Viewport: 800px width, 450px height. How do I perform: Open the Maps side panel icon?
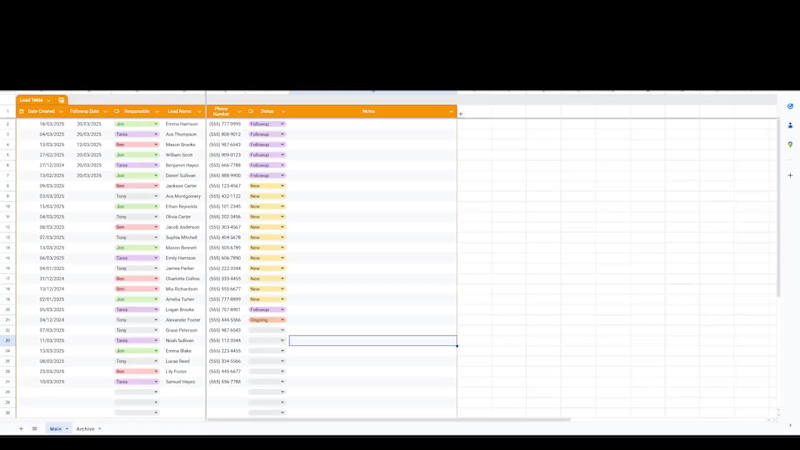(790, 144)
